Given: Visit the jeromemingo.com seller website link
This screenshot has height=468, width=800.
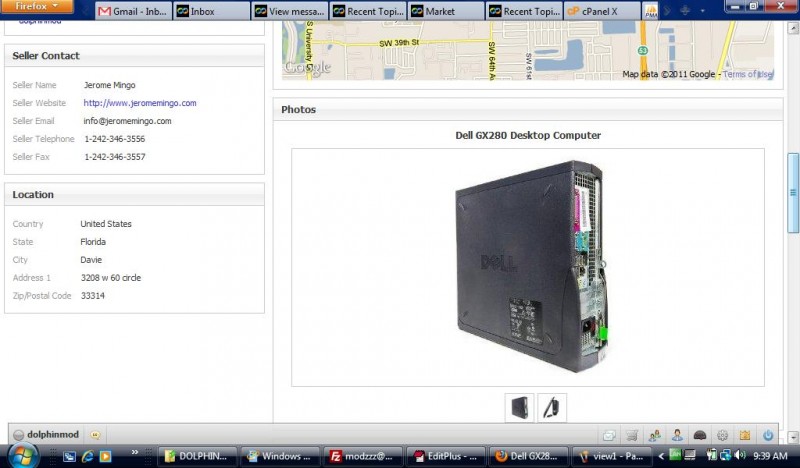Looking at the screenshot, I should 140,103.
